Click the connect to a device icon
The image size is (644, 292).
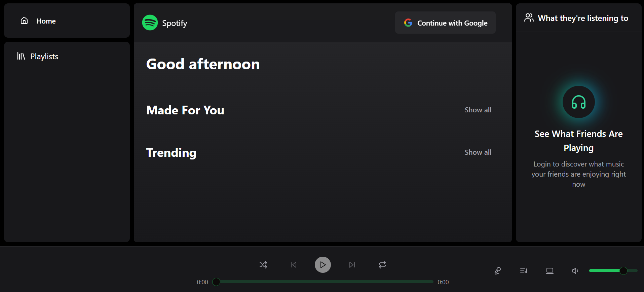click(550, 270)
